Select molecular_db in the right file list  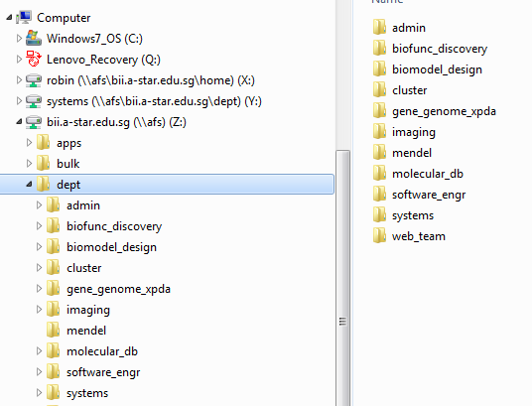coord(428,174)
